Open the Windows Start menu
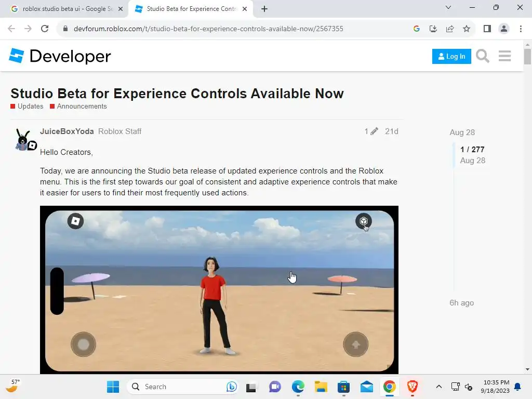This screenshot has width=532, height=399. click(x=113, y=387)
